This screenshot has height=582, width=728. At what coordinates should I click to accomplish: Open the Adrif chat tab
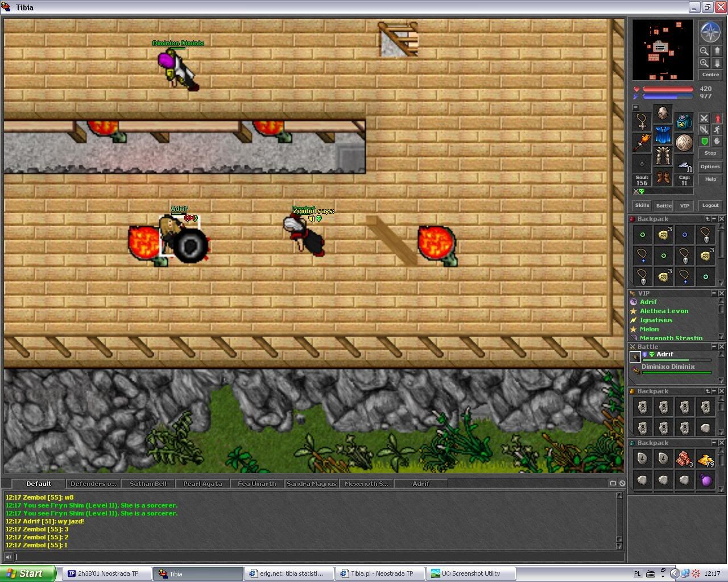421,484
